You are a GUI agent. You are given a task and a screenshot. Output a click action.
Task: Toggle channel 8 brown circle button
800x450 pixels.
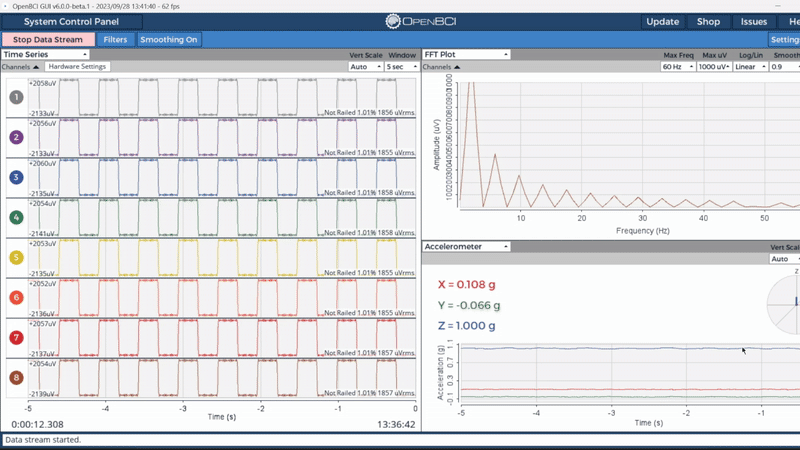click(16, 378)
